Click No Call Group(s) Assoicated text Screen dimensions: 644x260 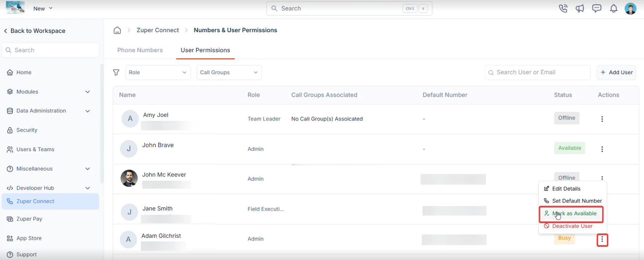pyautogui.click(x=327, y=119)
